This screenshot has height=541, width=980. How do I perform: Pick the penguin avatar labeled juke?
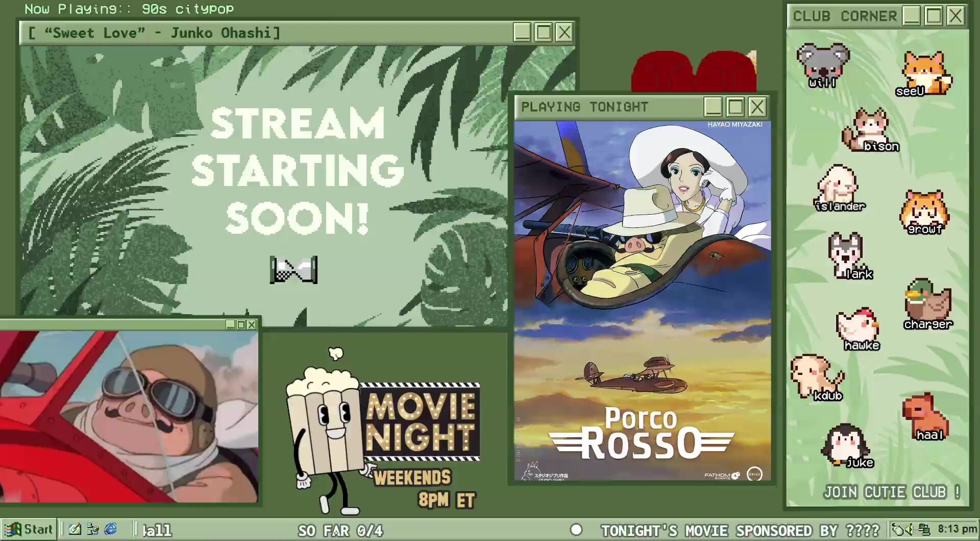click(847, 446)
